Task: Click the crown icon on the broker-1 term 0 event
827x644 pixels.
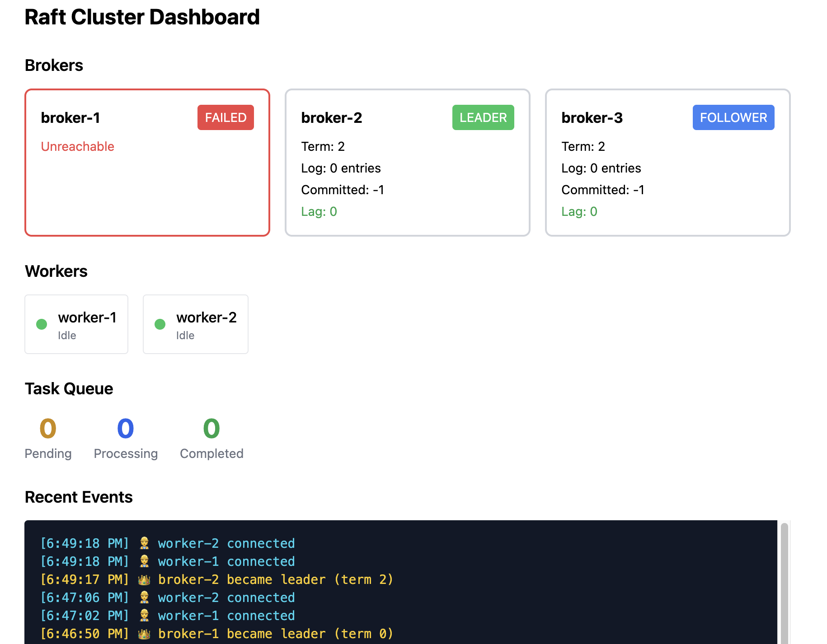Action: [x=144, y=633]
